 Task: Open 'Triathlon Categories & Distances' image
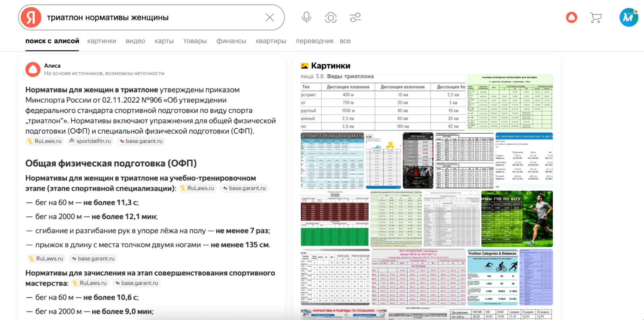click(x=493, y=277)
